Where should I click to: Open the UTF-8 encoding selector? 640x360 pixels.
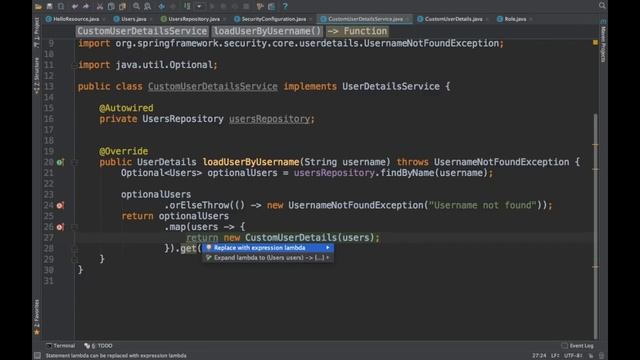point(573,356)
